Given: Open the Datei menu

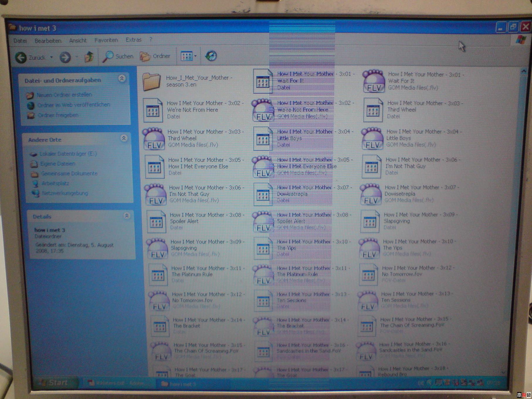Looking at the screenshot, I should click(x=20, y=41).
